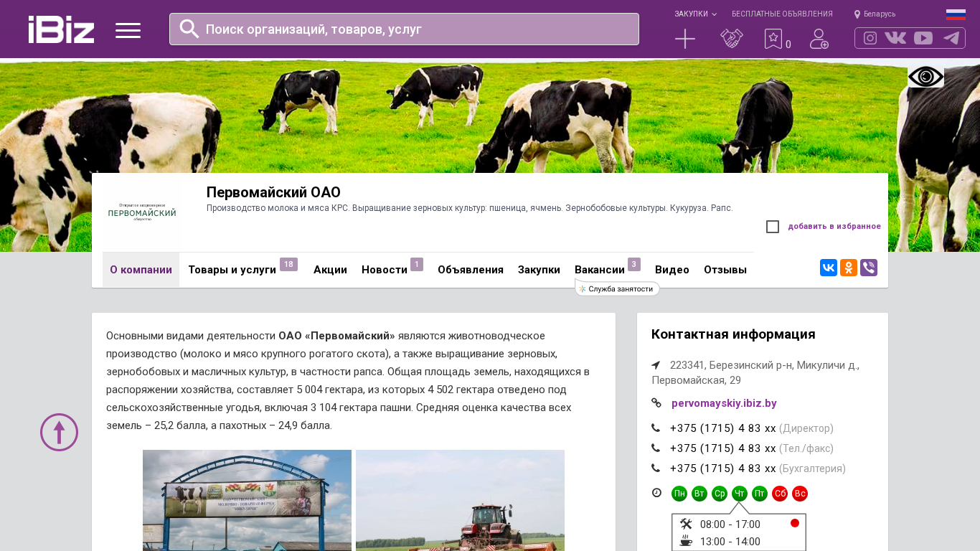This screenshot has width=980, height=551.
Task: Click the добавить в избранное link text
Action: (x=834, y=227)
